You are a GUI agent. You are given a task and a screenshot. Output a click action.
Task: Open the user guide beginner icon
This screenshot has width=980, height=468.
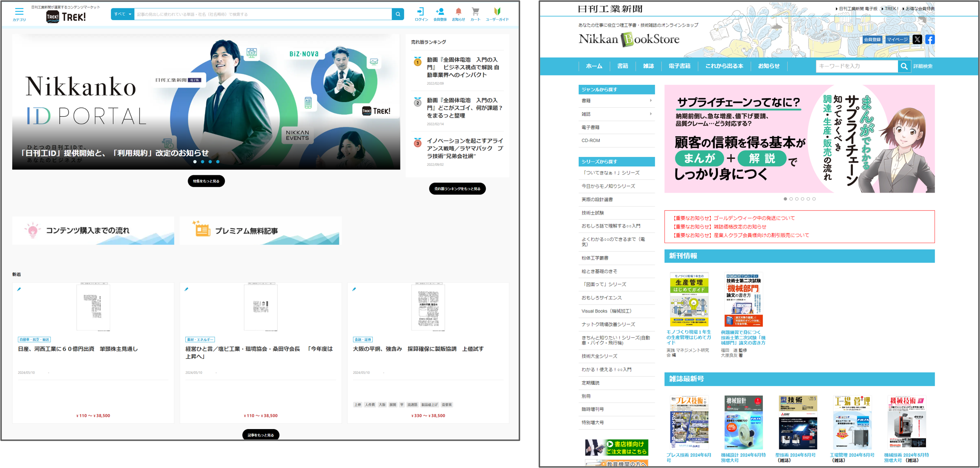497,11
